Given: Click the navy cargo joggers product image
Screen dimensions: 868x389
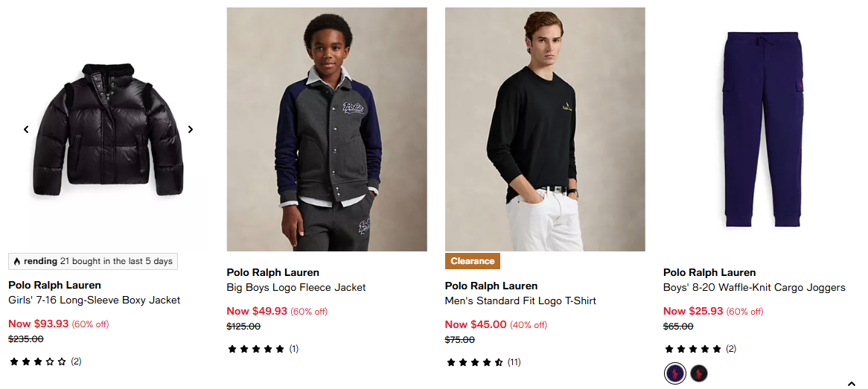Looking at the screenshot, I should point(764,129).
